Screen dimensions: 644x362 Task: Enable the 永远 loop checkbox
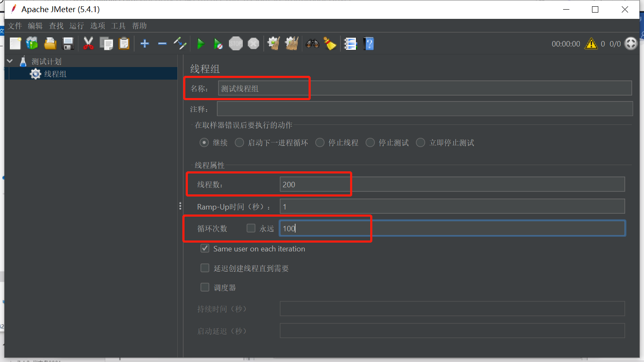click(251, 228)
